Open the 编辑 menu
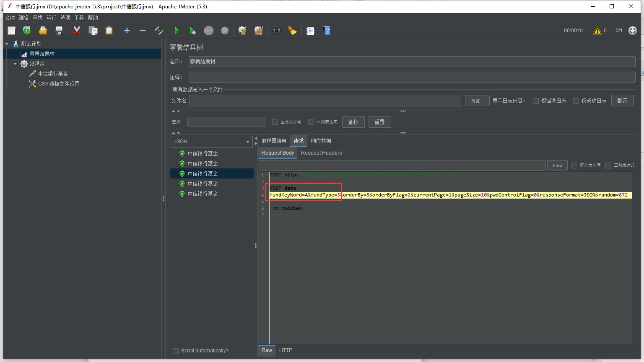The height and width of the screenshot is (362, 644). click(23, 18)
